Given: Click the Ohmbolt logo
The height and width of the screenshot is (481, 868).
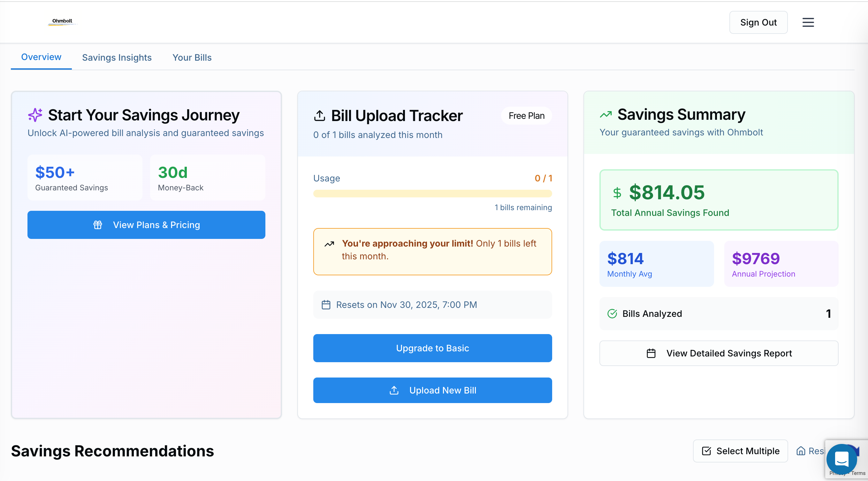Looking at the screenshot, I should point(62,22).
